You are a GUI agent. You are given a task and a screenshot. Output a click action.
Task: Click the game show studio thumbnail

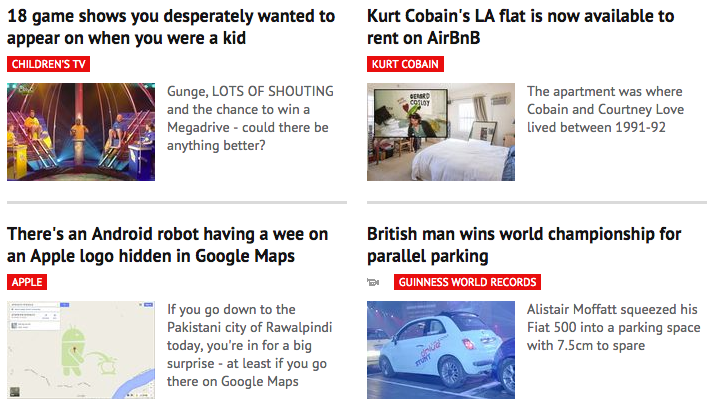click(x=81, y=132)
